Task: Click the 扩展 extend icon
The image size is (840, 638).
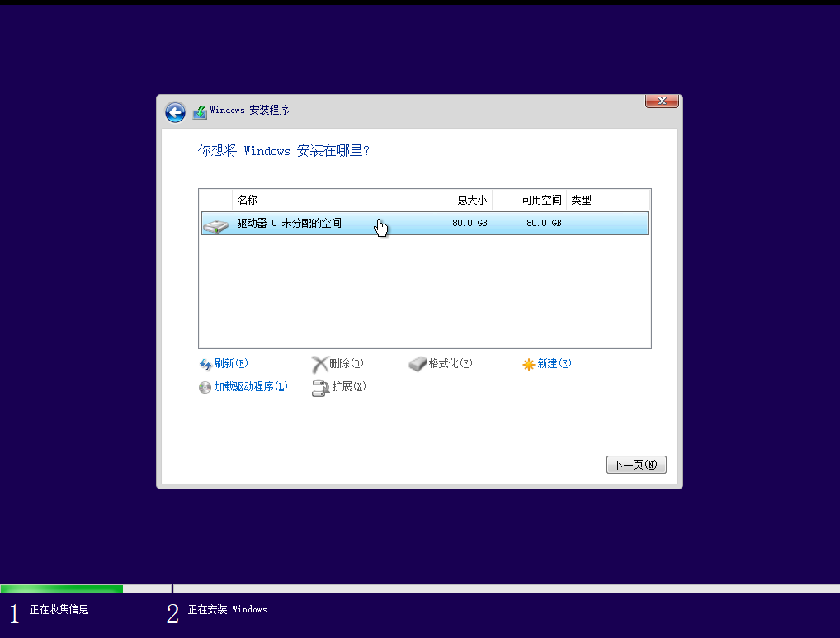Action: [x=320, y=388]
